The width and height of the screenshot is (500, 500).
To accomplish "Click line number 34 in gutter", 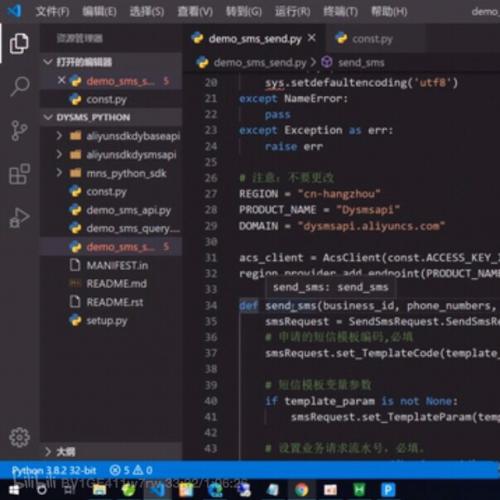I will (211, 305).
